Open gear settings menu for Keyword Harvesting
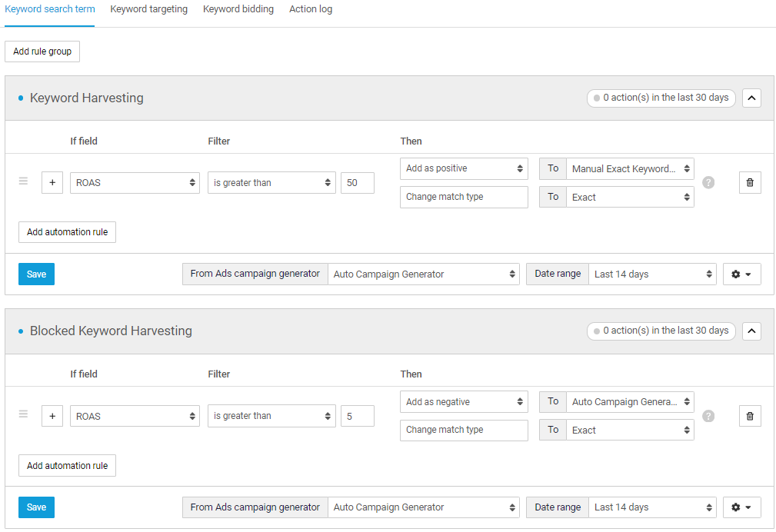 (x=741, y=274)
